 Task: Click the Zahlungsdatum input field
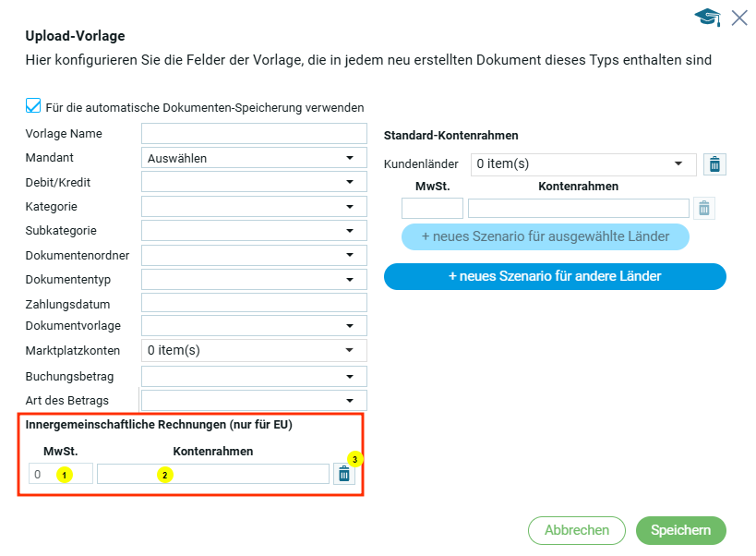click(x=254, y=302)
